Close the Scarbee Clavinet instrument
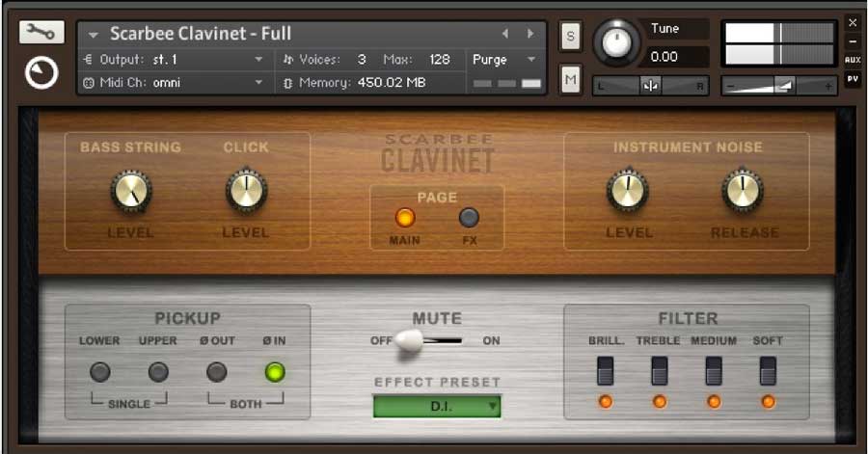 853,23
